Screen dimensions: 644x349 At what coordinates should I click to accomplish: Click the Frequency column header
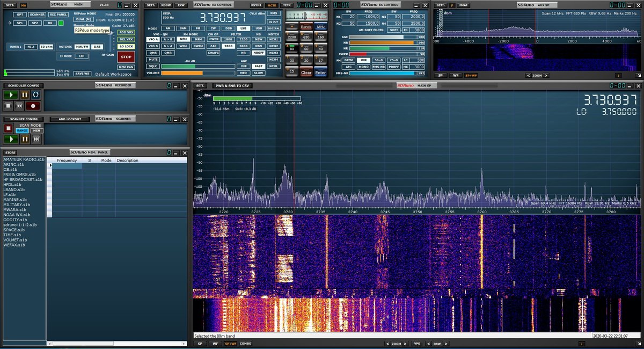[x=67, y=160]
